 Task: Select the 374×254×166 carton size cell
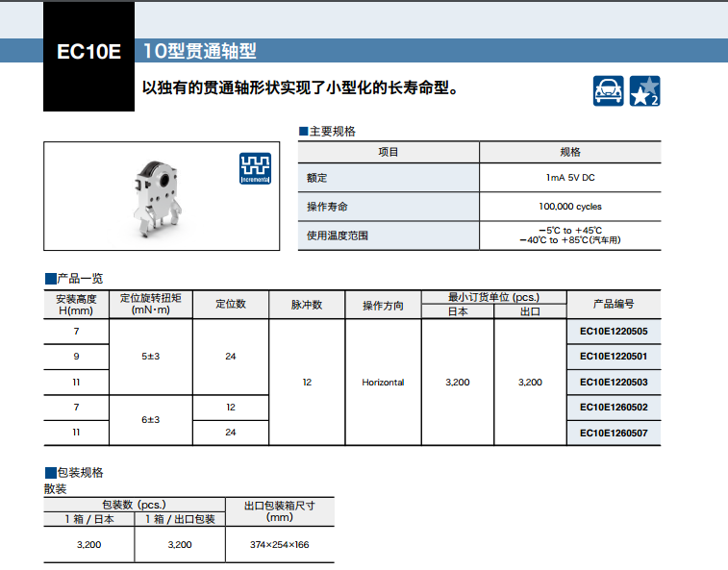[279, 545]
